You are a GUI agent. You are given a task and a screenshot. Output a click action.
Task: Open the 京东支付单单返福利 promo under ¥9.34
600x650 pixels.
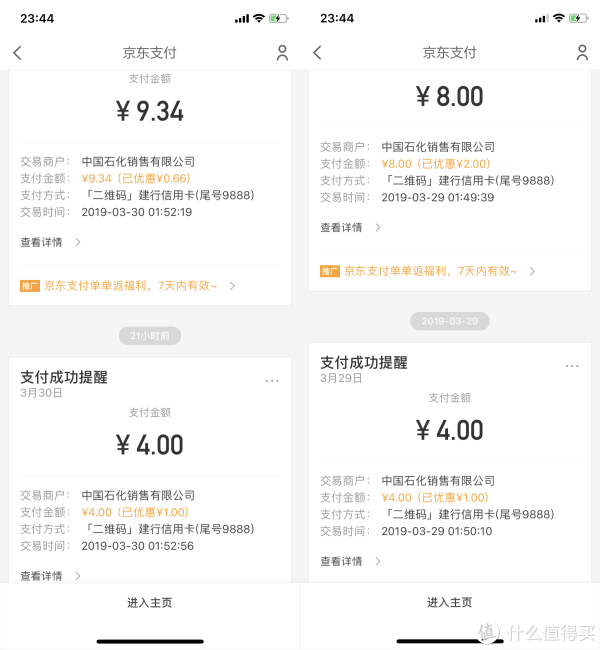coord(131,286)
